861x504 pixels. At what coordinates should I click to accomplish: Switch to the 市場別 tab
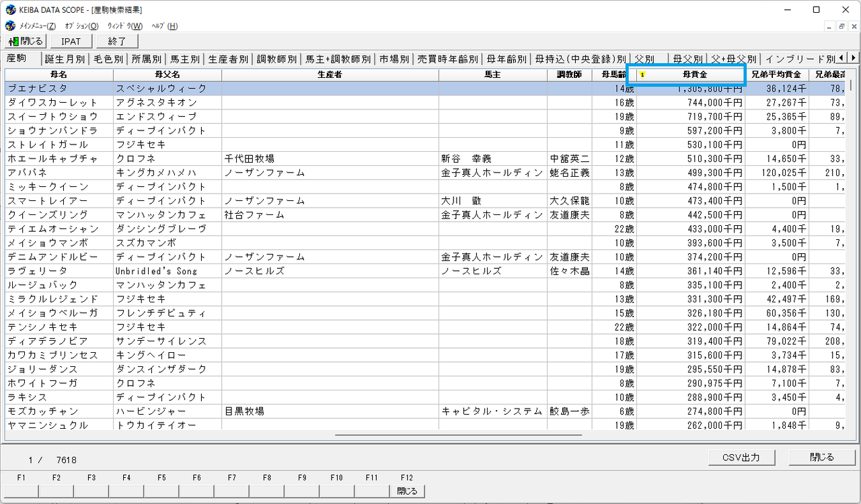click(x=394, y=59)
